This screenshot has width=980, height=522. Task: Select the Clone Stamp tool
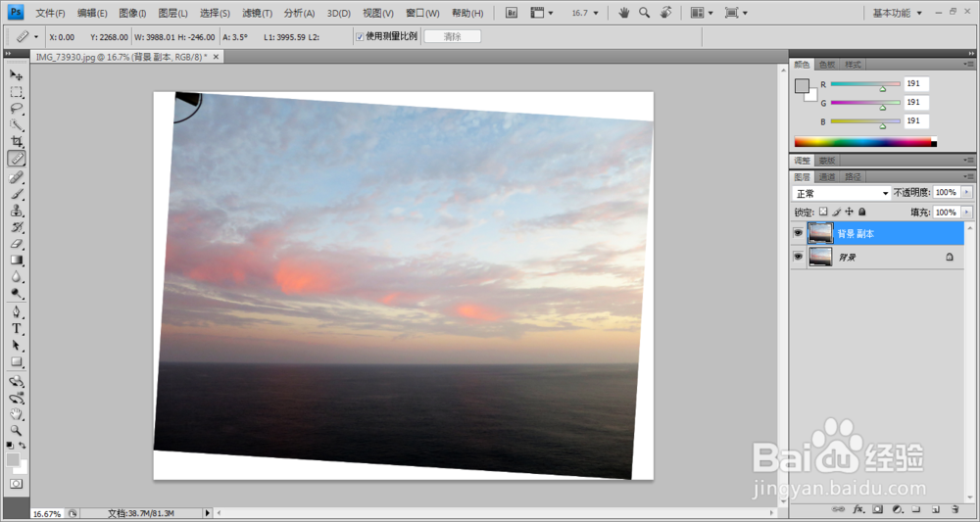tap(17, 211)
